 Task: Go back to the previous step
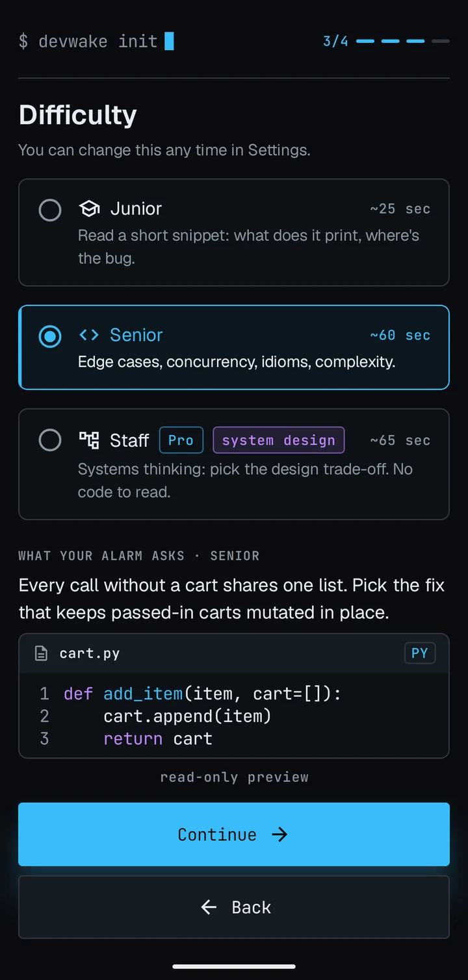click(x=234, y=907)
